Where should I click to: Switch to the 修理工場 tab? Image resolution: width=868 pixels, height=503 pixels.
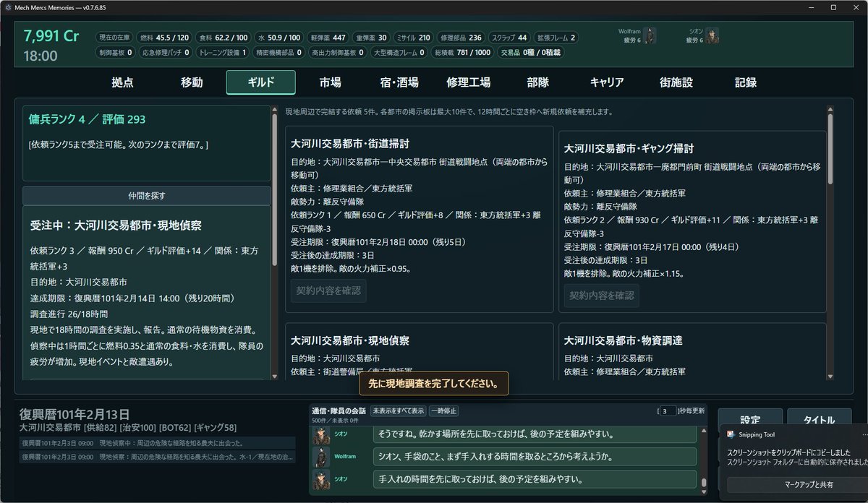pos(469,82)
